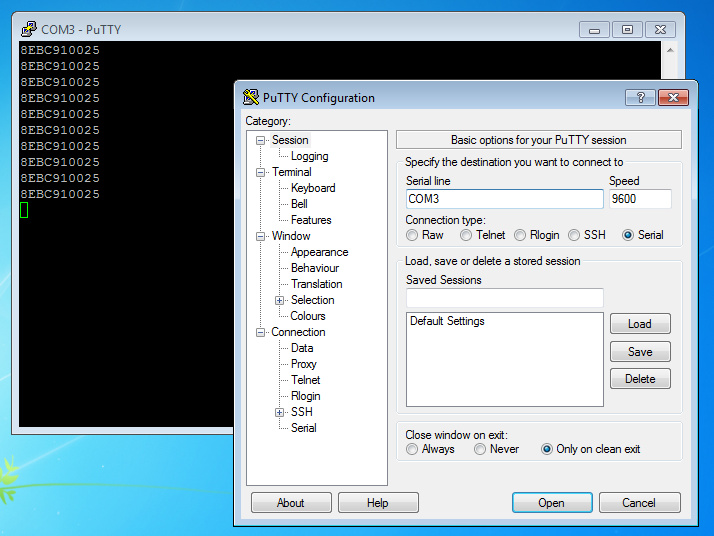Image resolution: width=714 pixels, height=536 pixels.
Task: Open the Appearance settings category
Action: click(320, 252)
